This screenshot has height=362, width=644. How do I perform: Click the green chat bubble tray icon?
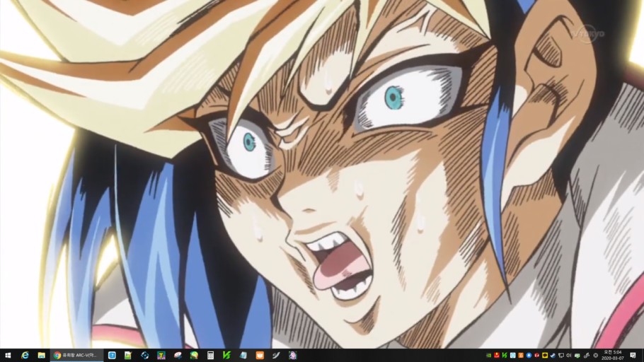[577, 356]
